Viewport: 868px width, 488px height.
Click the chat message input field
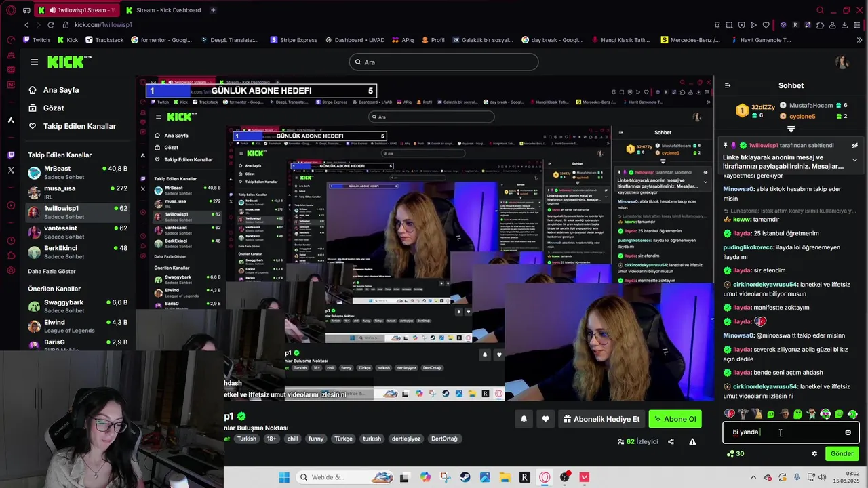[791, 432]
